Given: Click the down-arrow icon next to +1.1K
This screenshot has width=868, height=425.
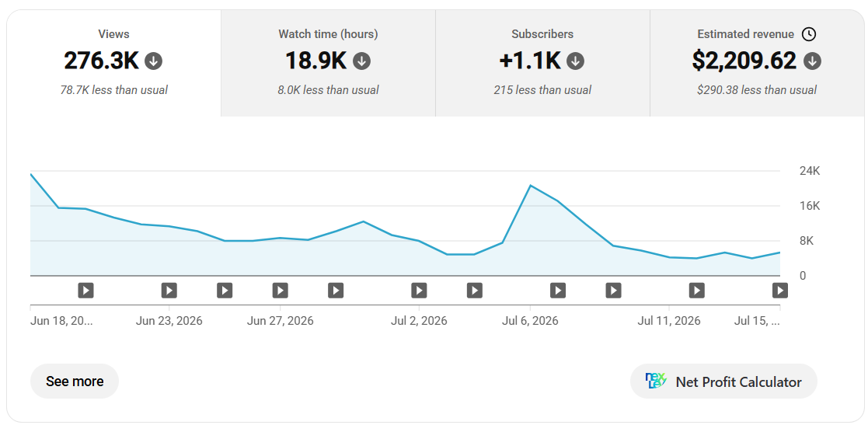Looking at the screenshot, I should click(x=575, y=61).
